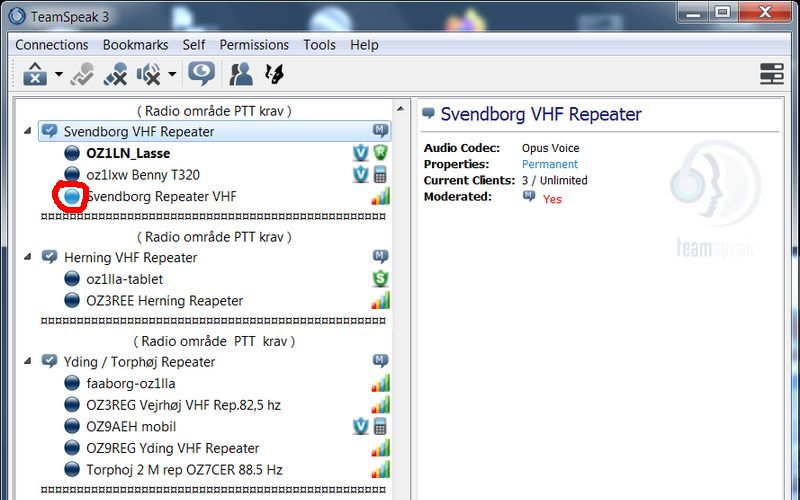
Task: Click the subscribe channels eye-bubble icon
Action: [202, 73]
